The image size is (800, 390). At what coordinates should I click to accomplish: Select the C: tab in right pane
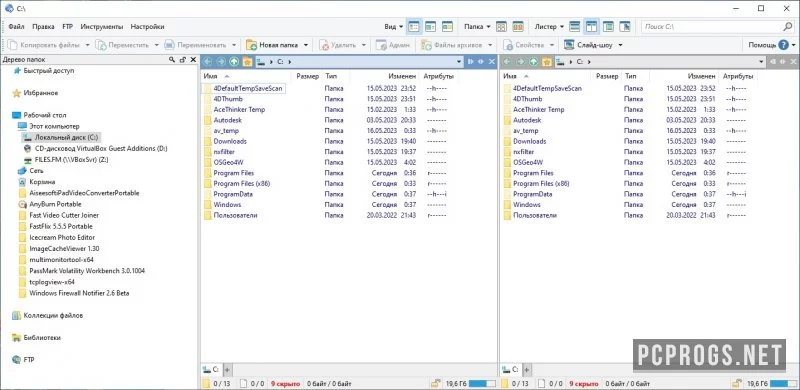[x=511, y=369]
